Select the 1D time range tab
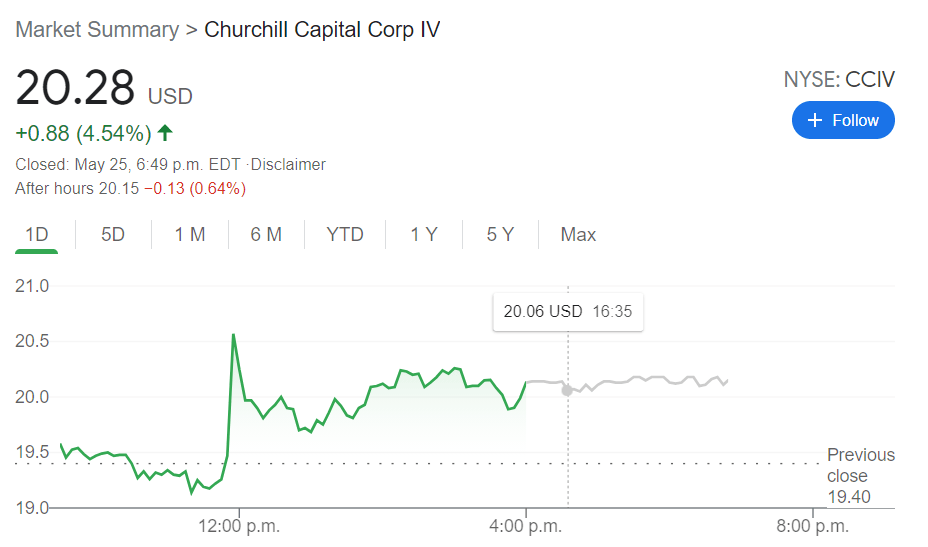The width and height of the screenshot is (928, 547). [x=37, y=235]
